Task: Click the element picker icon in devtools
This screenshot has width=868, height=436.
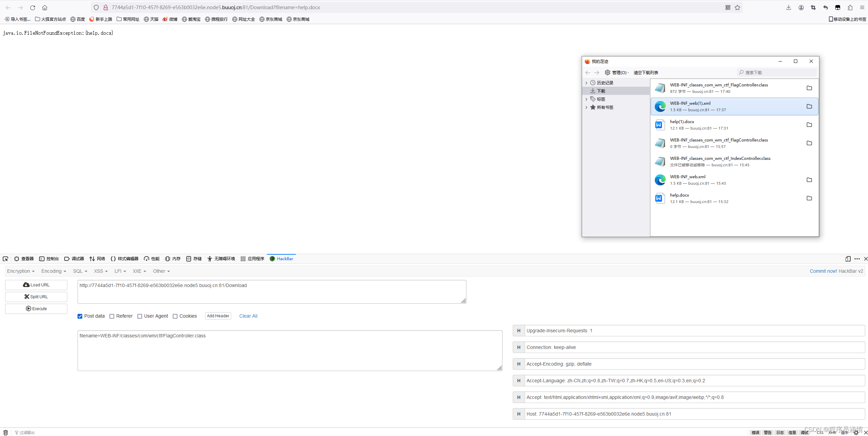Action: coord(5,259)
